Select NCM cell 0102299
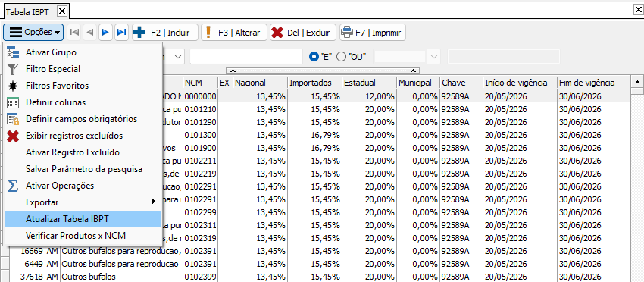 (201, 212)
